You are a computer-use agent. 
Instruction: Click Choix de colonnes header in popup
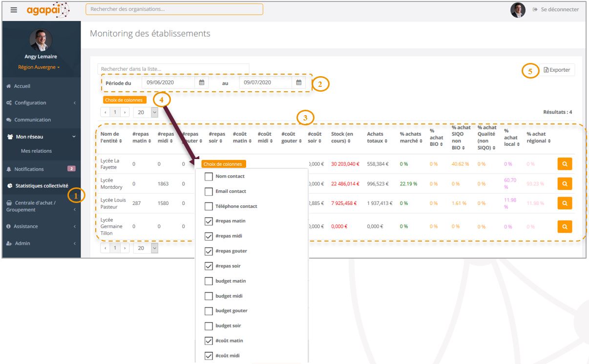(223, 164)
